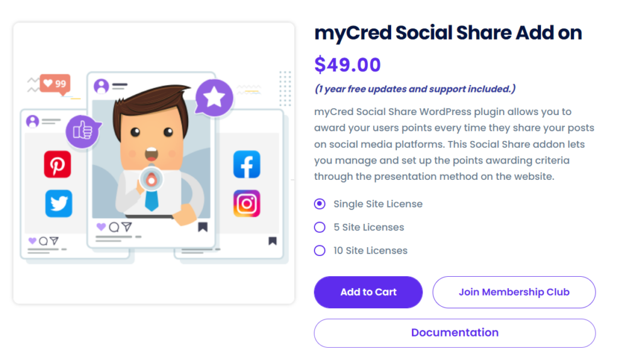
Task: Click the purple star bubble icon
Action: point(214,97)
